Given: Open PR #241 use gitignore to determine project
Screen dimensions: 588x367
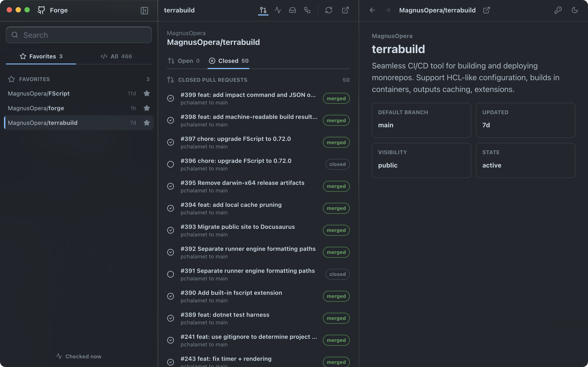Looking at the screenshot, I should tap(258, 340).
